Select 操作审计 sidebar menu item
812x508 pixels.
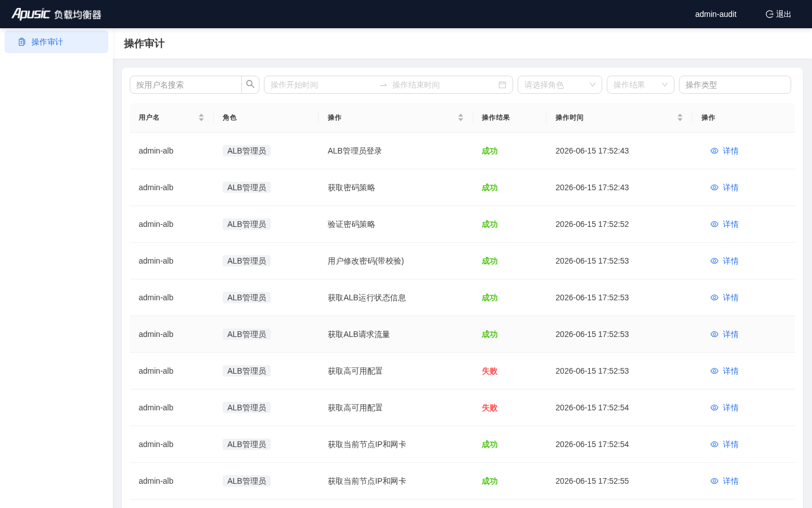tap(56, 42)
